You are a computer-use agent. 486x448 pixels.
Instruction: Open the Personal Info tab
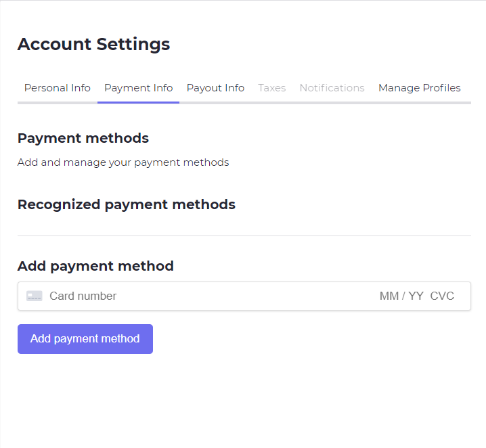tap(58, 88)
